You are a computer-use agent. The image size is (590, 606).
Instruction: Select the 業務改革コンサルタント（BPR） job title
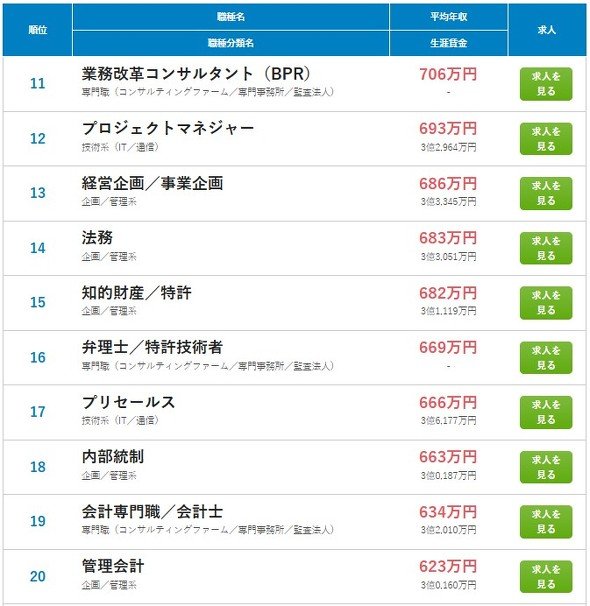click(196, 73)
